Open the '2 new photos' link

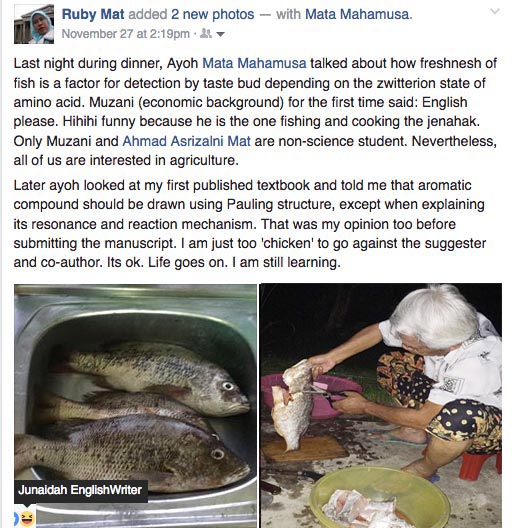[x=213, y=14]
